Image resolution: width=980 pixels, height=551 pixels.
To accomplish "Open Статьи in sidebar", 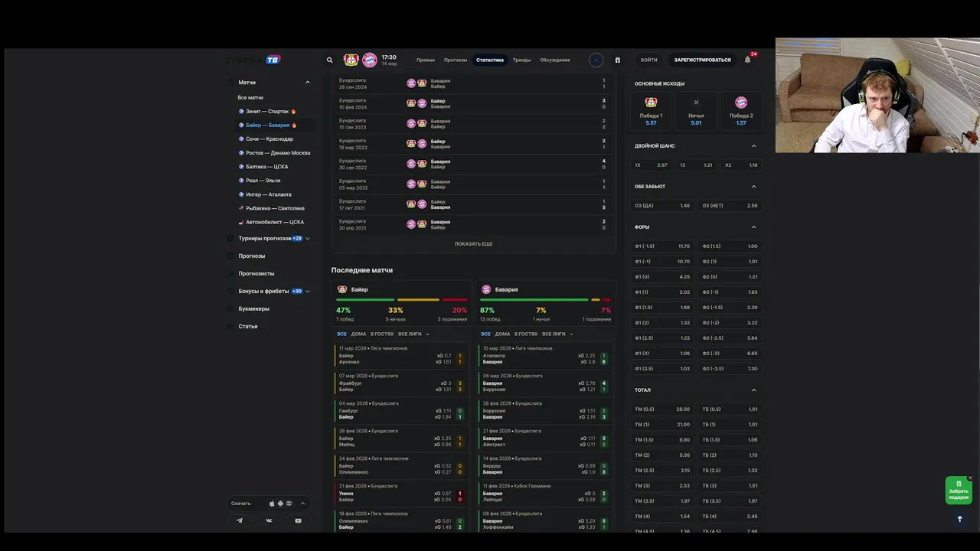I will [x=247, y=326].
